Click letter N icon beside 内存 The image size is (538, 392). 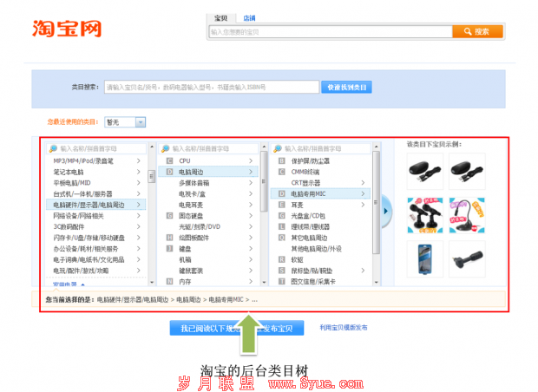point(169,282)
